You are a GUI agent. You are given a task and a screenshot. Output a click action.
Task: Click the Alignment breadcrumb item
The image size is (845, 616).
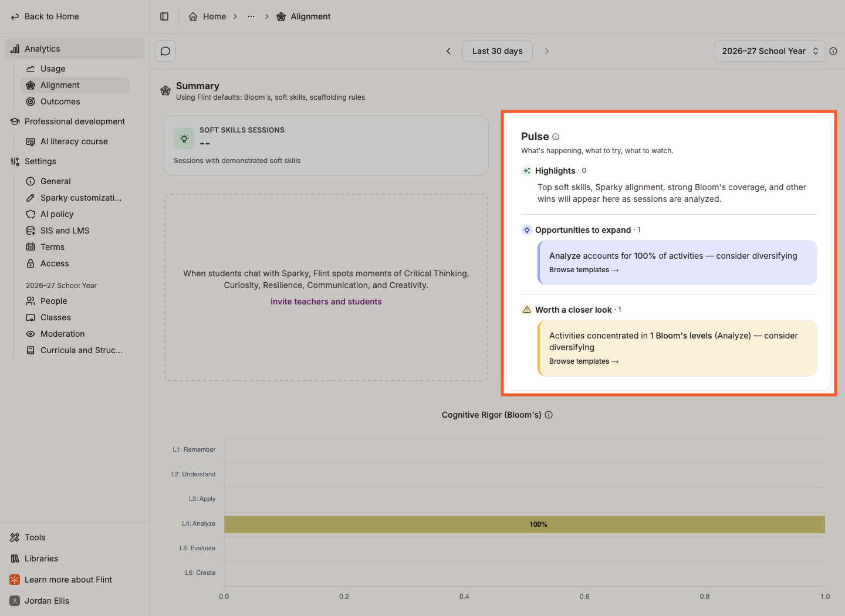click(303, 16)
